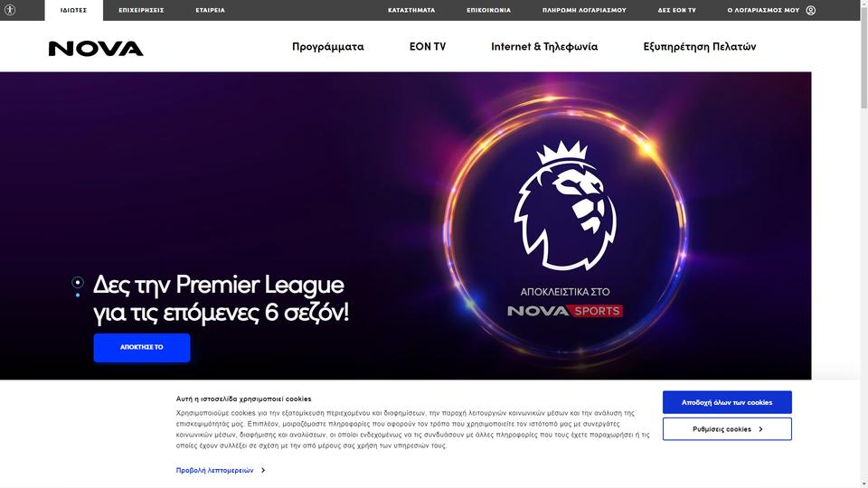Open ΠΛΗΡΩΜΗ ΛΟΓΑΡΙΑΣΜΟΥ link

click(584, 10)
